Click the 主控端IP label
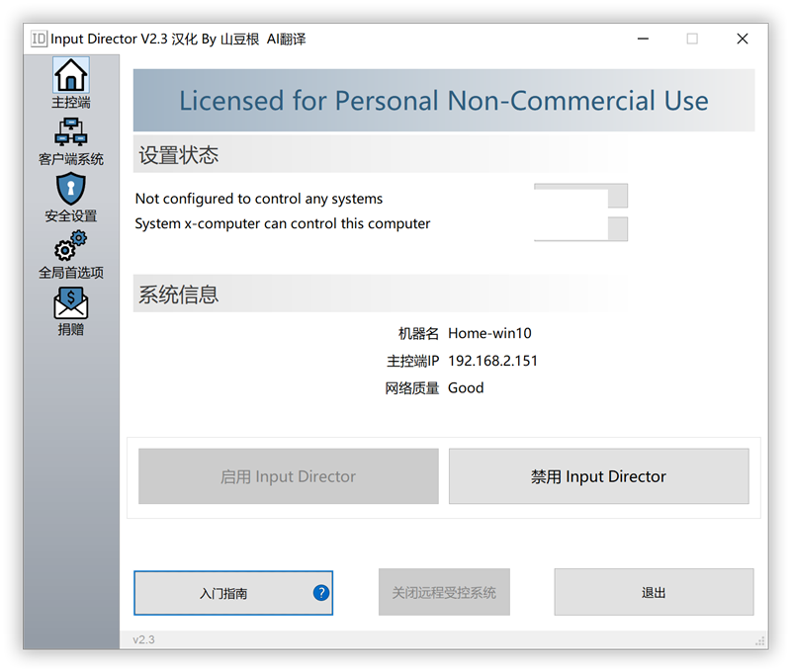The image size is (791, 672). tap(412, 361)
